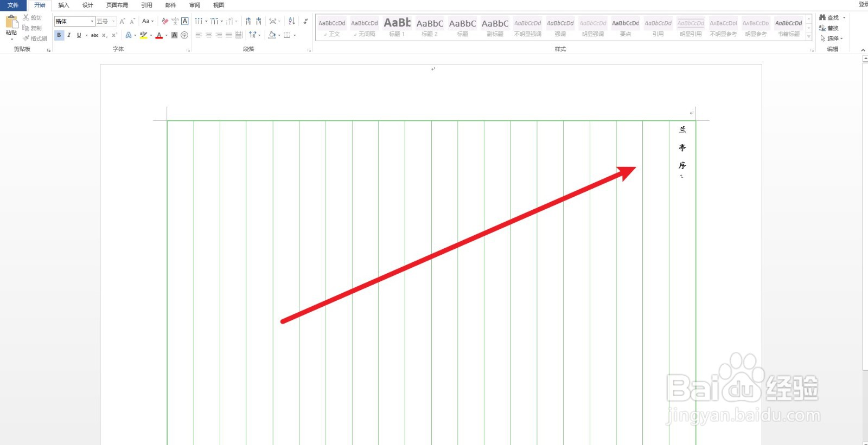Collapse the ribbon with the chevron arrow
This screenshot has width=868, height=445.
click(x=863, y=50)
